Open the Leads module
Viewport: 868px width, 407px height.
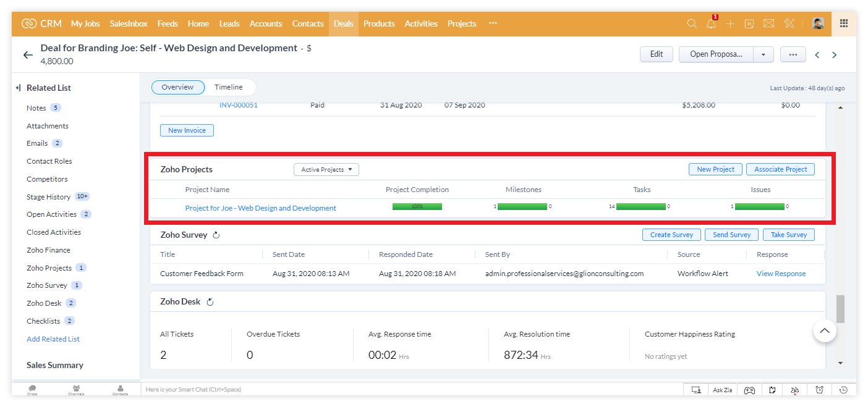tap(229, 23)
